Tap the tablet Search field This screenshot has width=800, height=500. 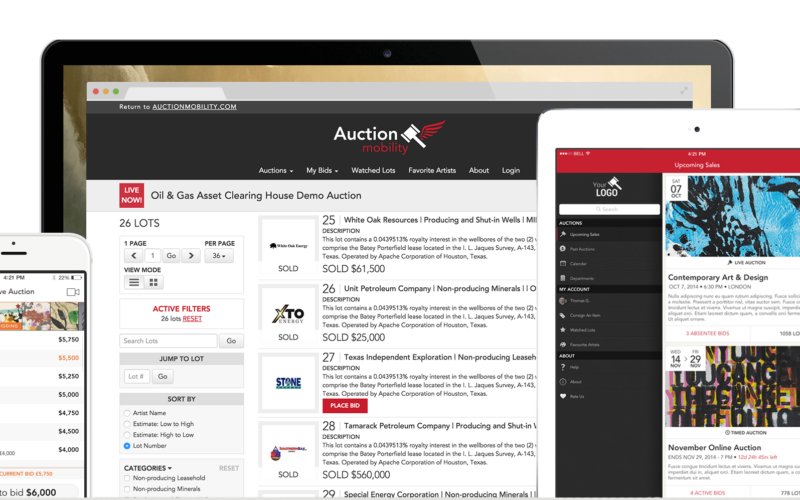point(609,209)
